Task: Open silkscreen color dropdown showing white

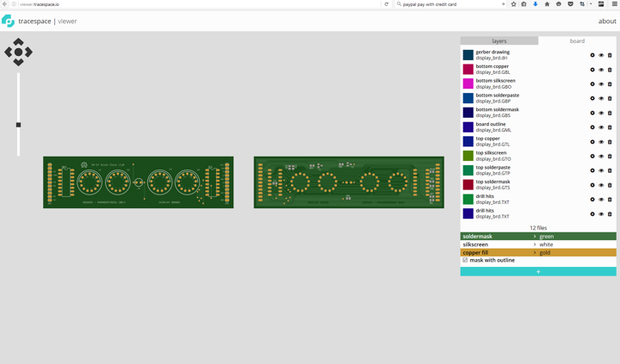Action: (538, 244)
